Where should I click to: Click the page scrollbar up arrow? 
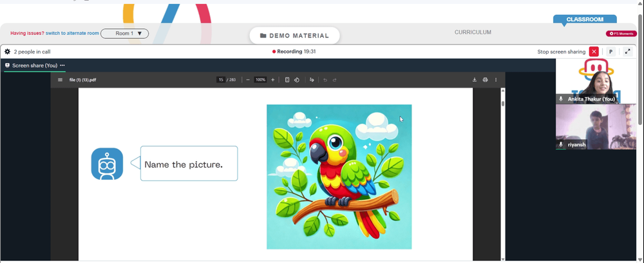pos(640,3)
